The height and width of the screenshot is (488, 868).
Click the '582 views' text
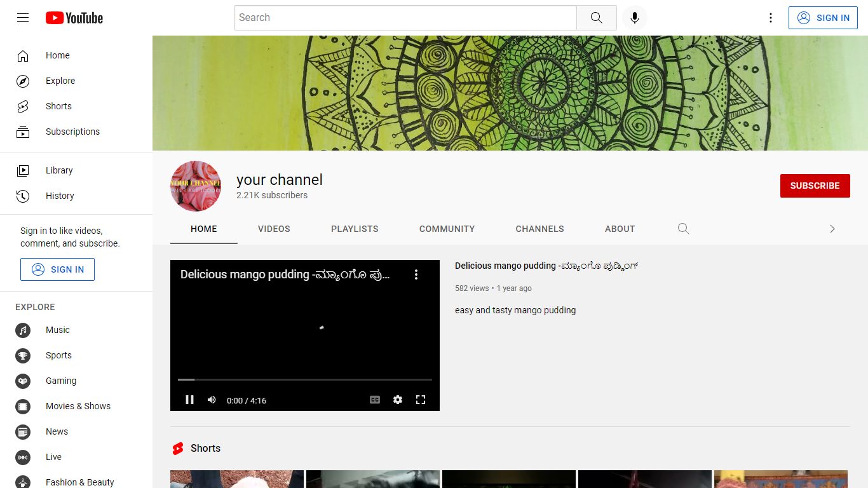tap(471, 288)
